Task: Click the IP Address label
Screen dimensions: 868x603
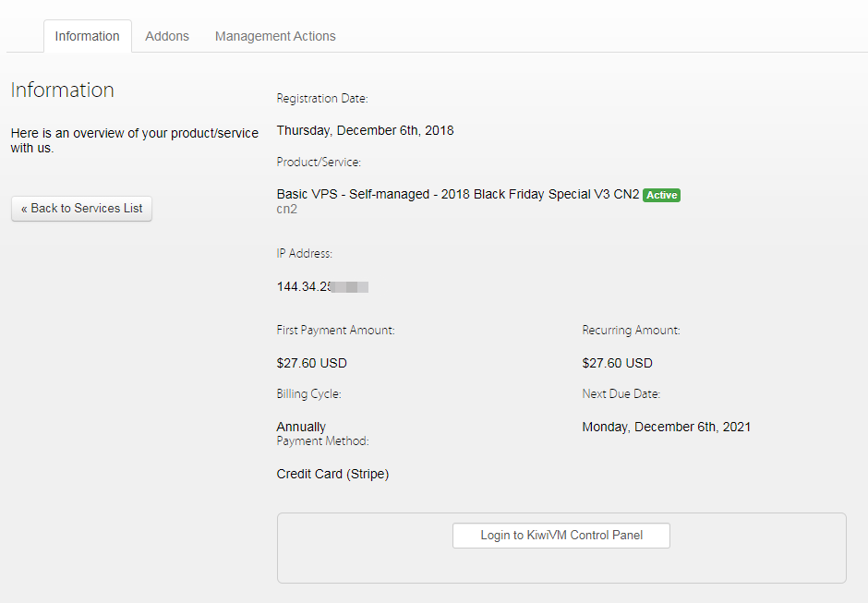Action: [305, 253]
